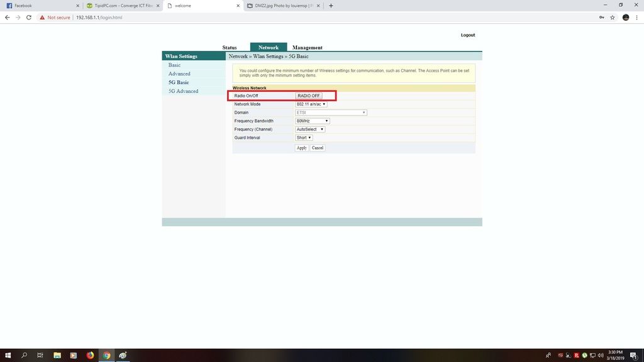Reload the current page

point(28,18)
